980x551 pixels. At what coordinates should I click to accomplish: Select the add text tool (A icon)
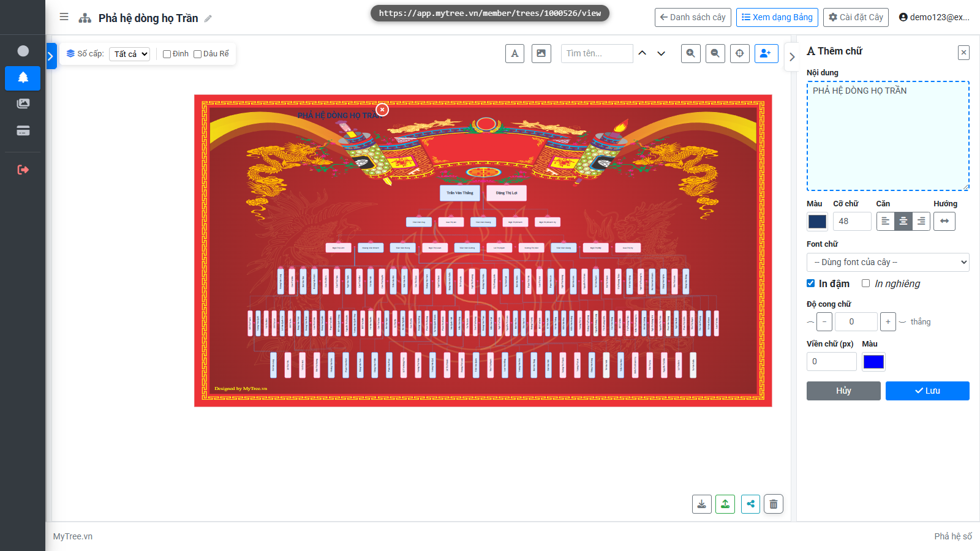(514, 53)
